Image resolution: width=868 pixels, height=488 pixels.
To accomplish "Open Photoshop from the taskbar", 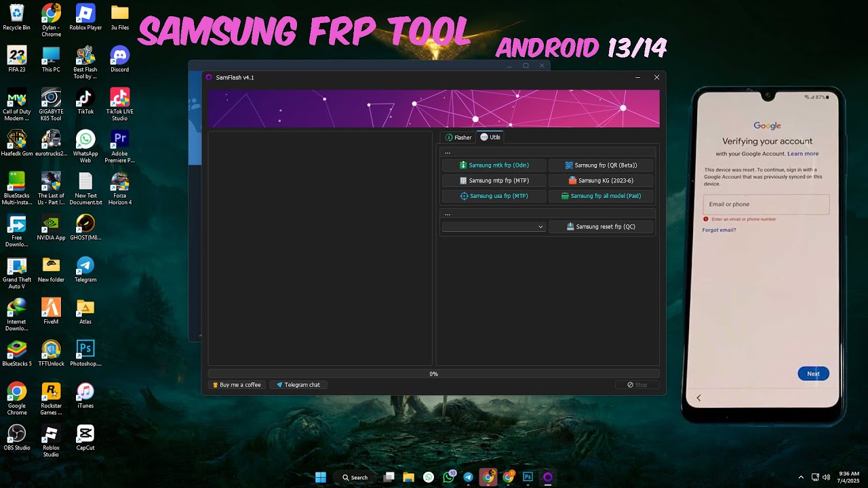I will (x=528, y=477).
